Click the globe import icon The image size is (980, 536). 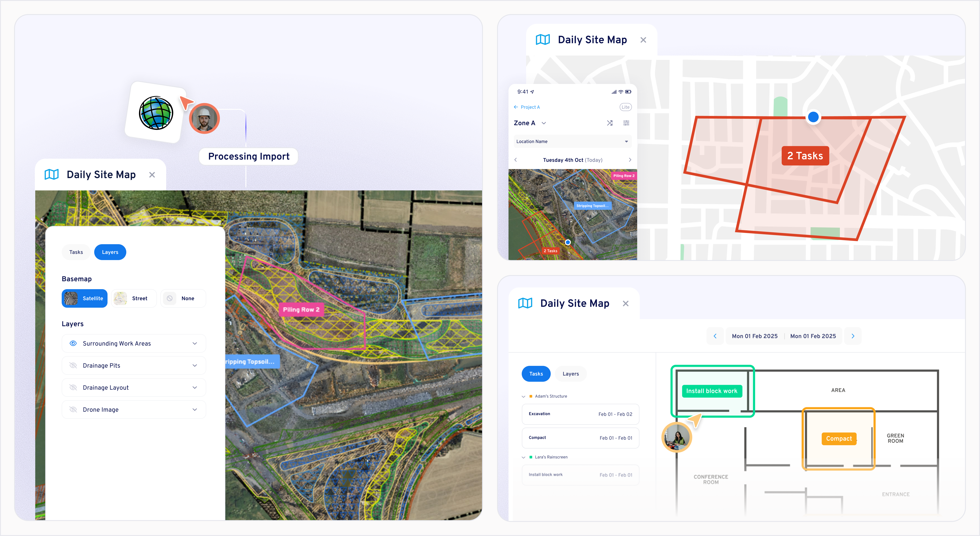click(156, 113)
